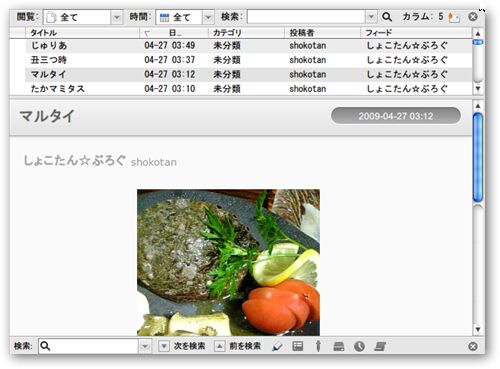Image resolution: width=500 pixels, height=369 pixels.
Task: Click the top 検索 text field
Action: [x=306, y=17]
